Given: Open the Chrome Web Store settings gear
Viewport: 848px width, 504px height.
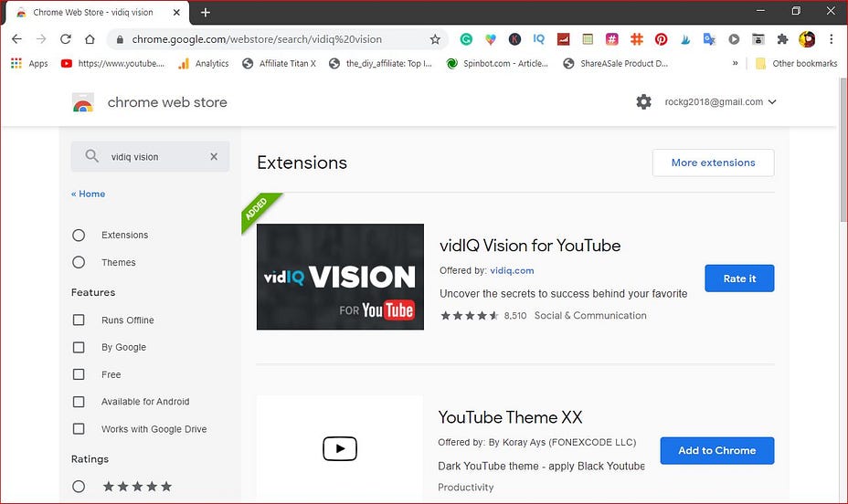Looking at the screenshot, I should coord(643,101).
